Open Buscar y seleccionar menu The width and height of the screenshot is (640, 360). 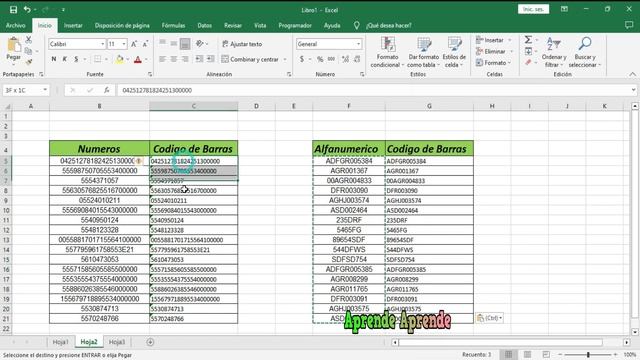[584, 52]
